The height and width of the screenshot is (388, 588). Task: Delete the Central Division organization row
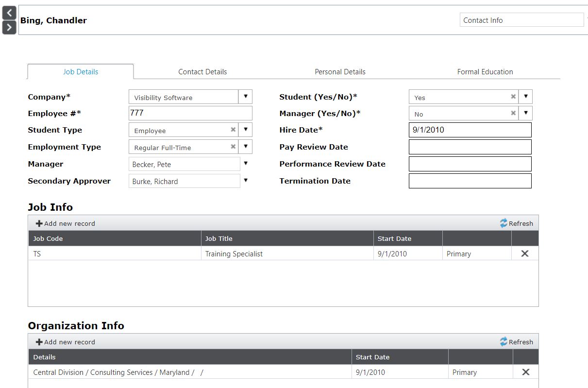tap(525, 372)
